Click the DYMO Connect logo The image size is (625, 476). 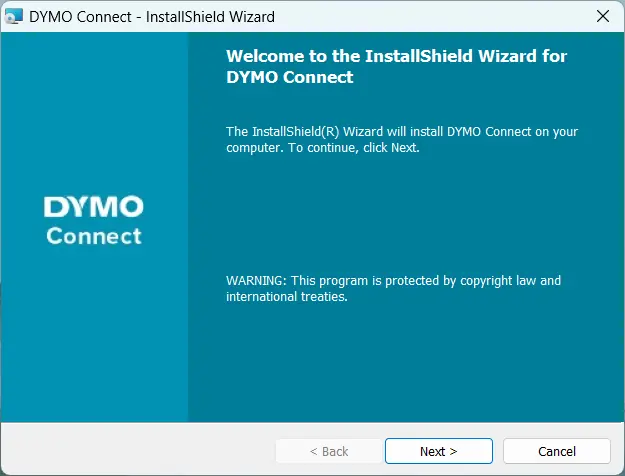click(x=94, y=220)
